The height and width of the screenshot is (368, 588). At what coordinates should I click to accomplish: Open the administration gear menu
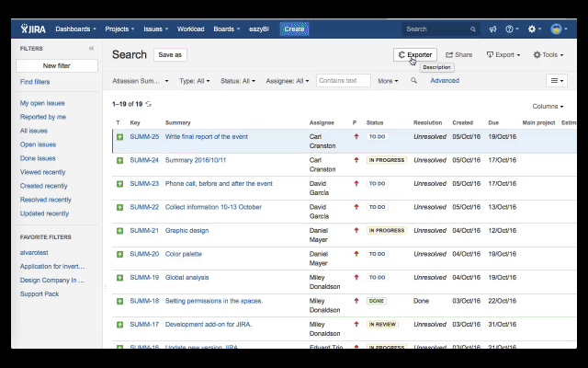point(534,29)
